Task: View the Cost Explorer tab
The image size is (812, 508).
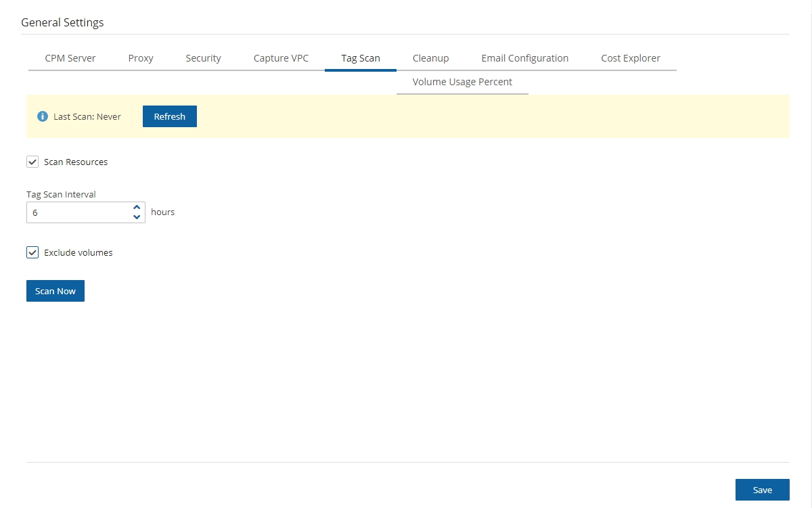Action: click(630, 58)
